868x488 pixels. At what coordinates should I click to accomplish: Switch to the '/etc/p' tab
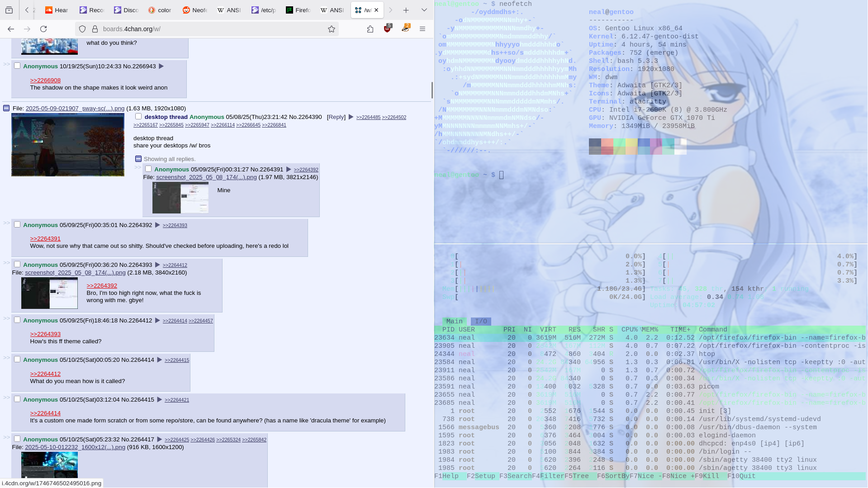click(x=264, y=10)
